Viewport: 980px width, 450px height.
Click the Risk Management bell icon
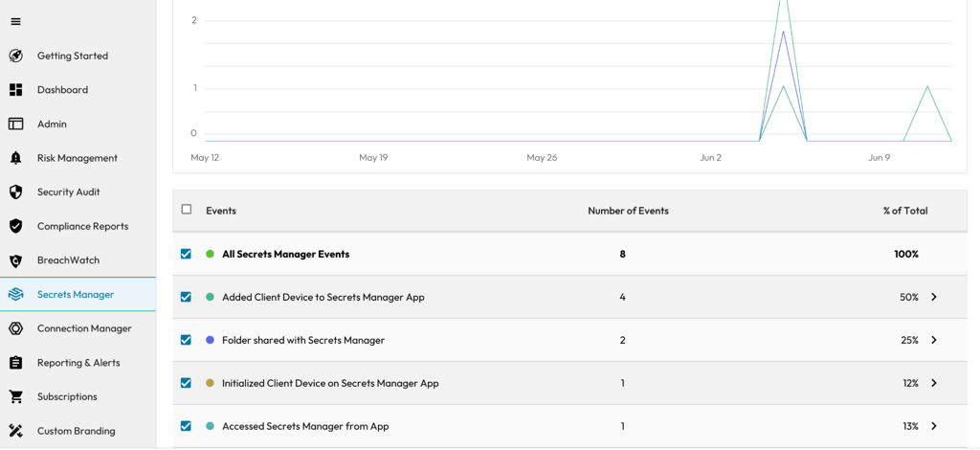[15, 158]
